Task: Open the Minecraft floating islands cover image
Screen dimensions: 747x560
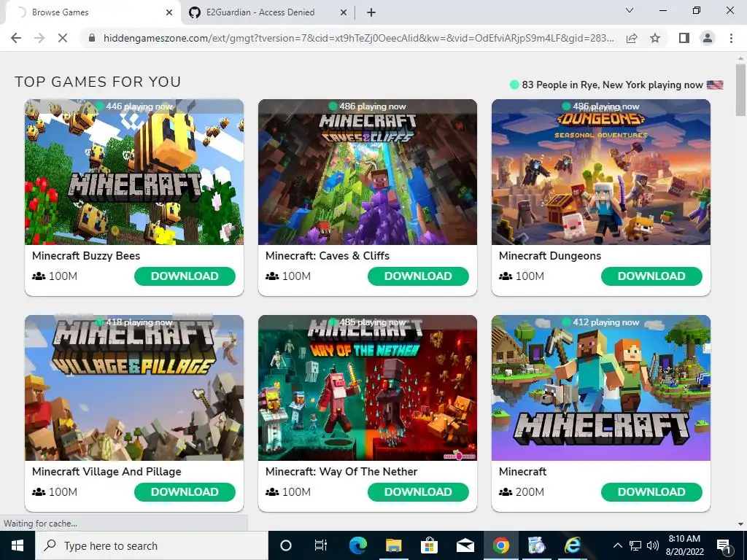Action: pyautogui.click(x=601, y=388)
